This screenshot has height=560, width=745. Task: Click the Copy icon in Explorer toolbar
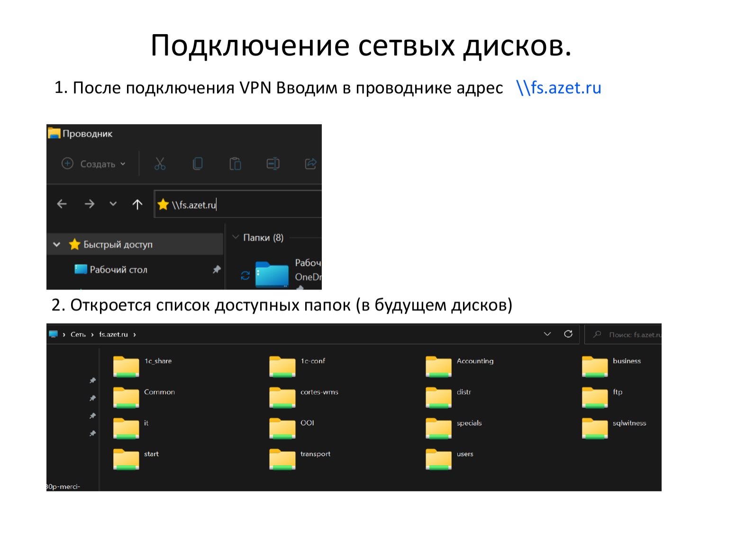198,164
